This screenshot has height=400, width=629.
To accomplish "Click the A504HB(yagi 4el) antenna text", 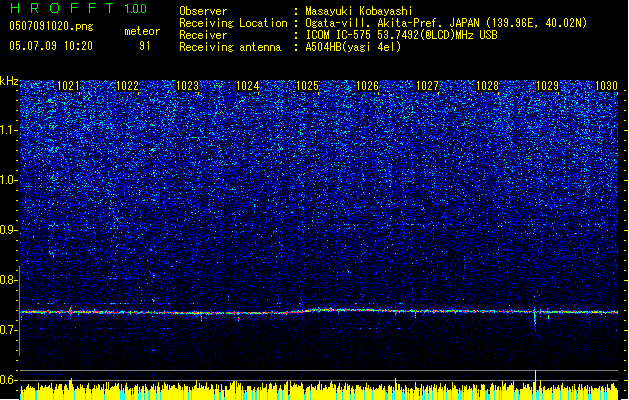I will pos(353,47).
